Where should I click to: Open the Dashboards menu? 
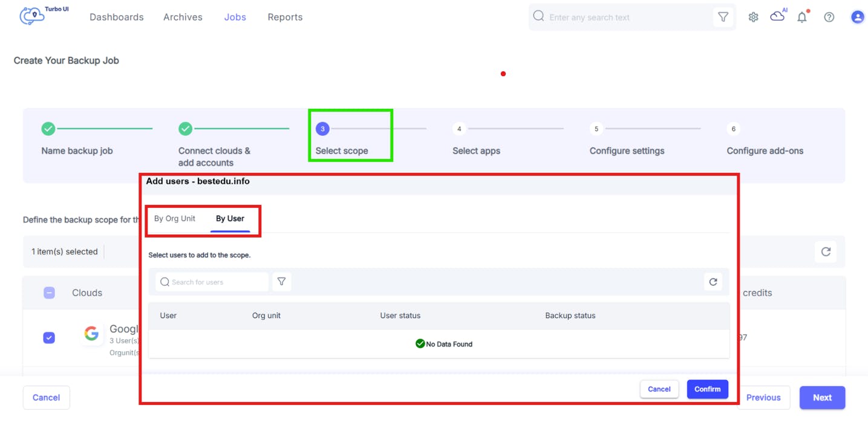[x=117, y=17]
